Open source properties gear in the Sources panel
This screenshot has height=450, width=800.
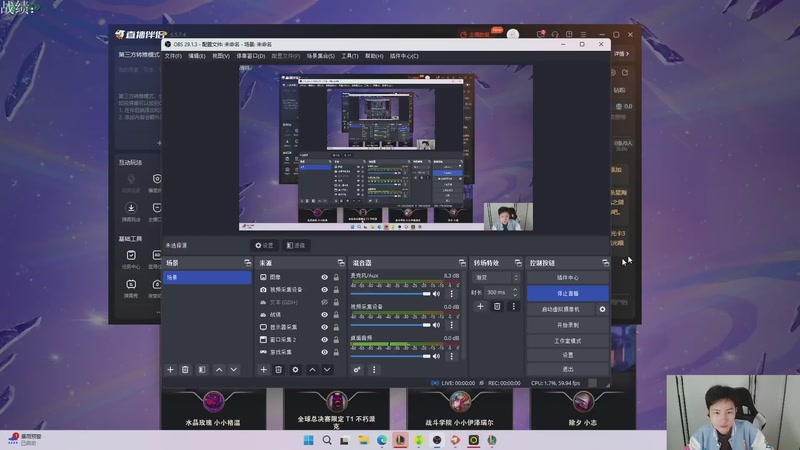[x=295, y=369]
